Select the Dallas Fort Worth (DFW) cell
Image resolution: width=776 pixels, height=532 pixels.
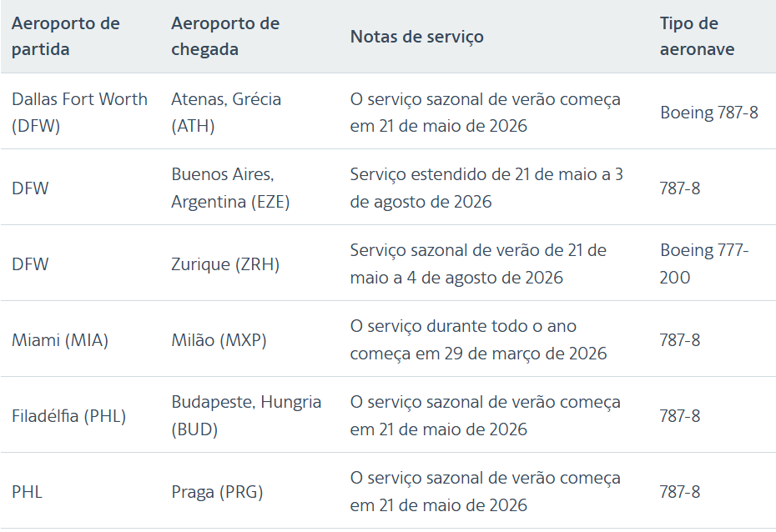point(79,112)
